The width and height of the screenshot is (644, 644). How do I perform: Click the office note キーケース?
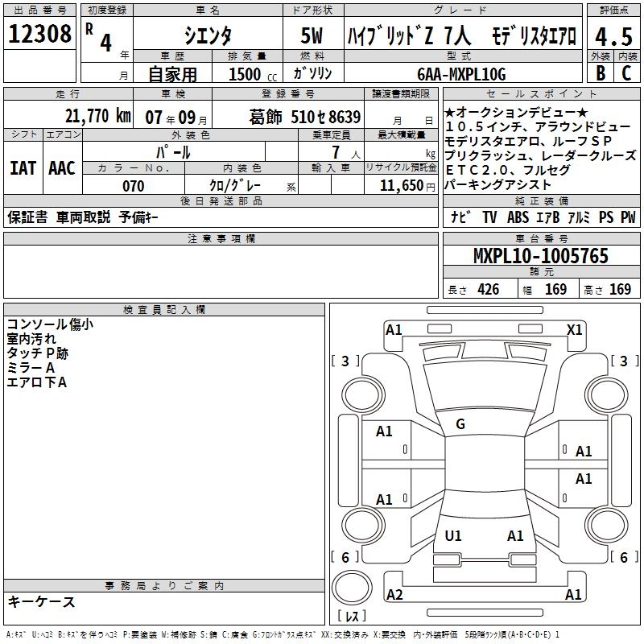coord(42,602)
